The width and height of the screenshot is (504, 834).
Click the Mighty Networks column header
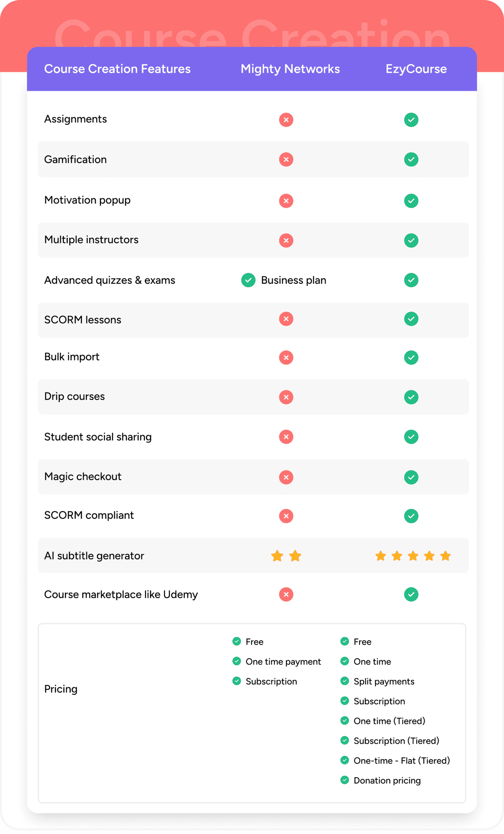tap(290, 69)
